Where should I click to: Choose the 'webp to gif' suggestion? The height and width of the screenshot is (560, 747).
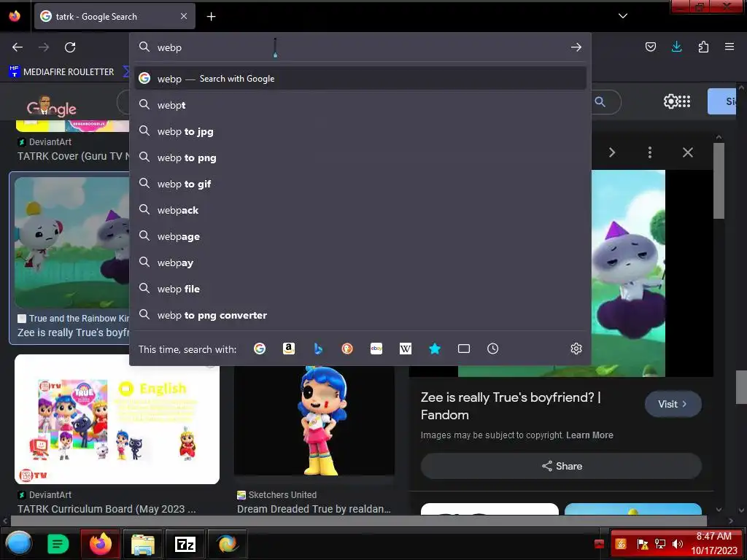(360, 184)
